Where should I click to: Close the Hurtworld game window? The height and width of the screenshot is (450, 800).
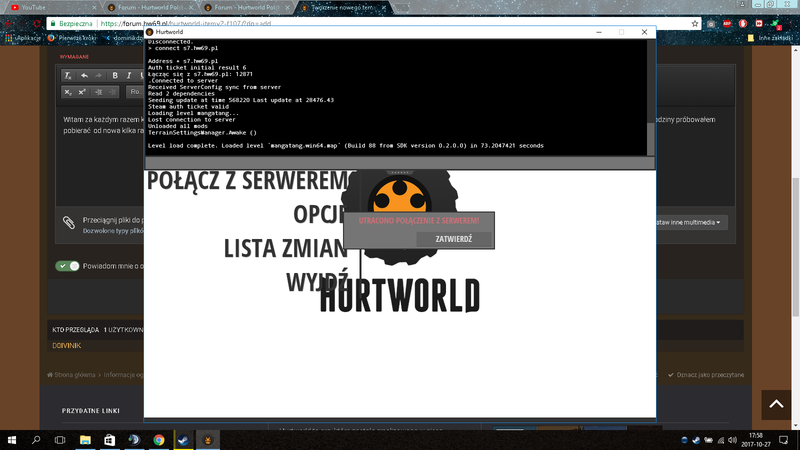pos(644,32)
